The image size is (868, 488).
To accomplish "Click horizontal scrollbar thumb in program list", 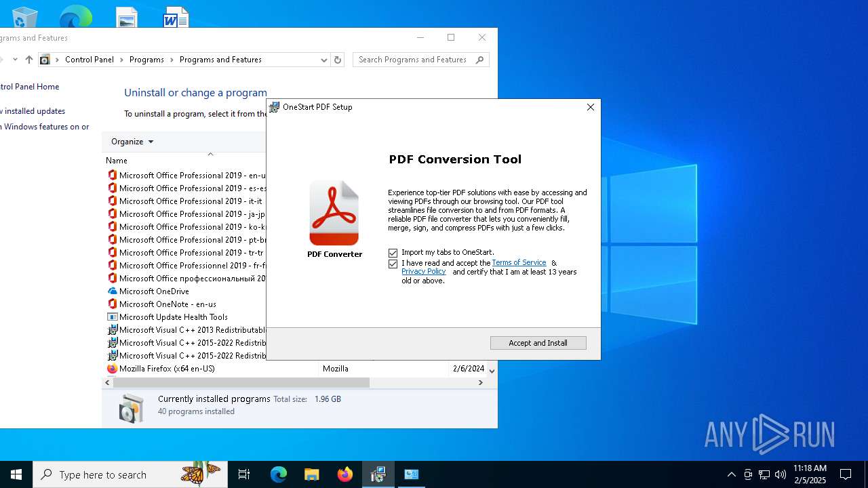I will tap(241, 382).
